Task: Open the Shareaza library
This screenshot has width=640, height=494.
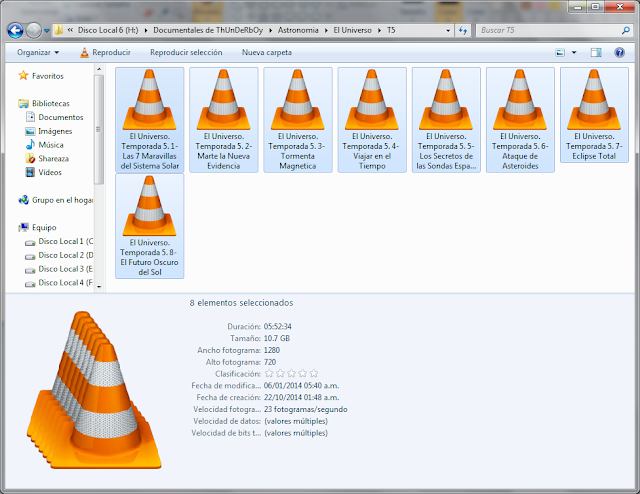Action: (x=47, y=158)
